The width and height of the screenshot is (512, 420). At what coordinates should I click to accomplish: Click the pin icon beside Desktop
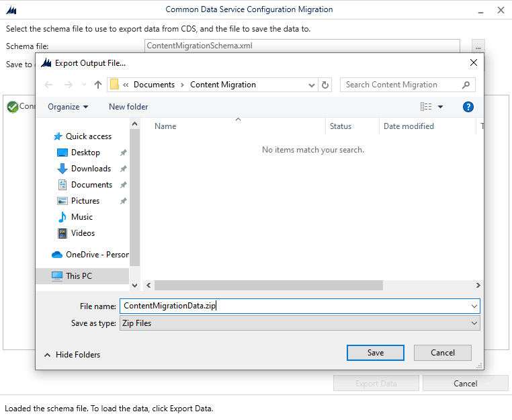(x=124, y=153)
